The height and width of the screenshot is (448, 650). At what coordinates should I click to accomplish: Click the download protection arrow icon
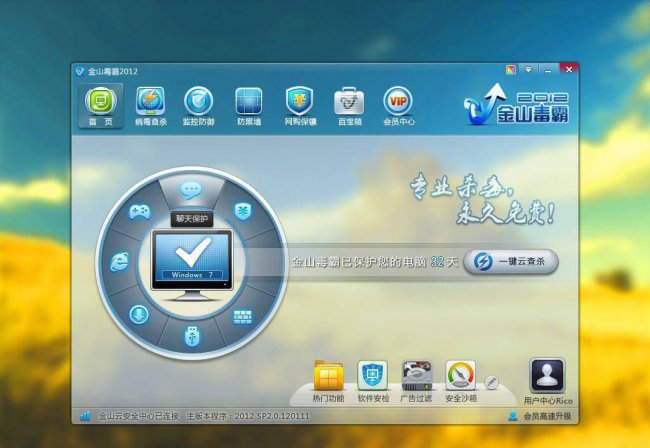click(x=139, y=315)
